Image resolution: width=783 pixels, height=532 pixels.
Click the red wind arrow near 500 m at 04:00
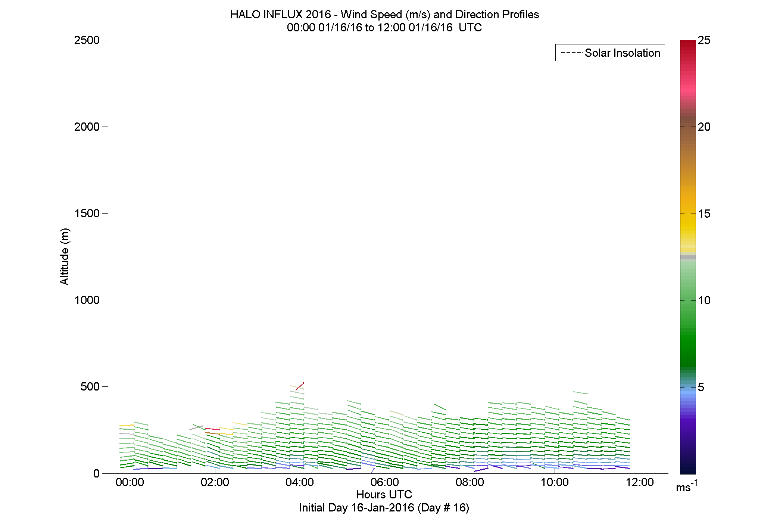click(300, 386)
